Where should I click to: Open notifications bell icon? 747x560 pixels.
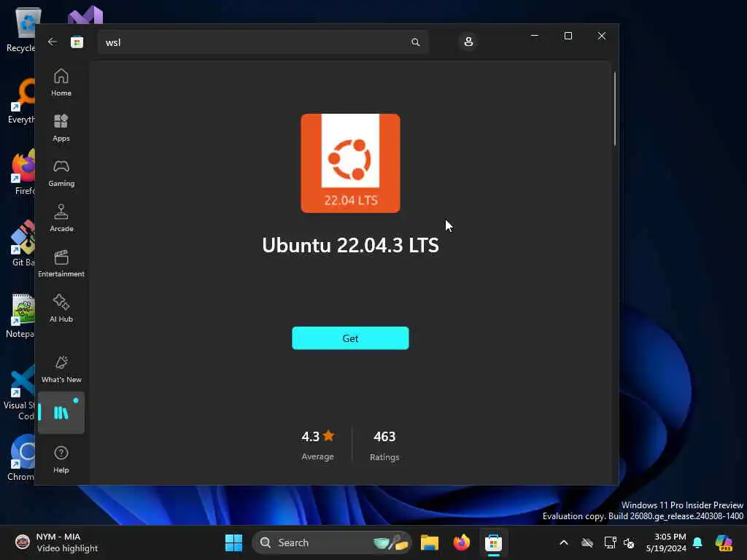click(697, 542)
